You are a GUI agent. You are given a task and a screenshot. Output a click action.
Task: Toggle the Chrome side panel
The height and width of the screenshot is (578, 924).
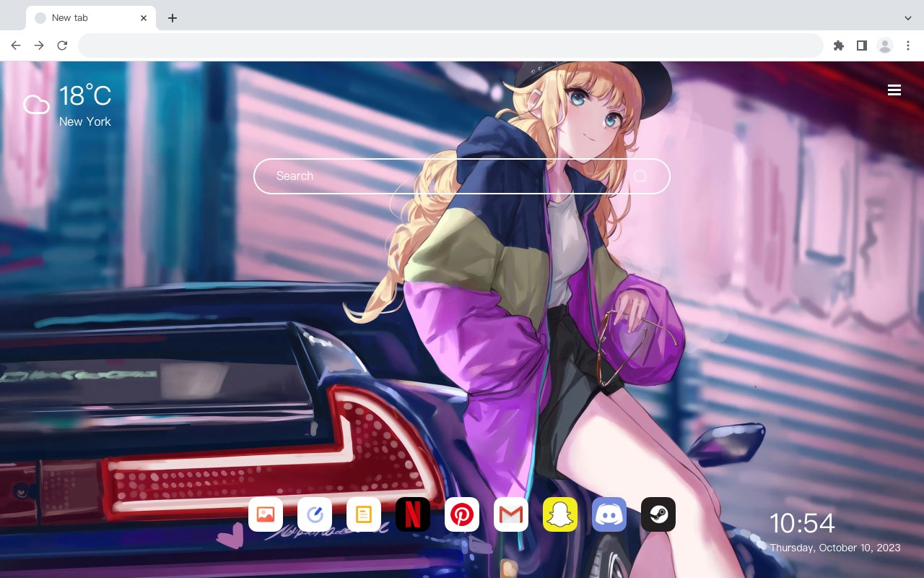[862, 46]
